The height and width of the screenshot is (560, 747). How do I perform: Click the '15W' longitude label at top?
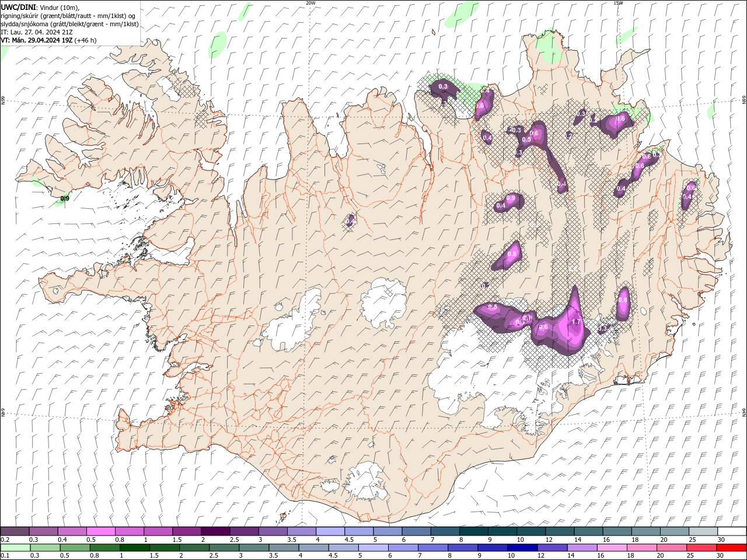(617, 3)
